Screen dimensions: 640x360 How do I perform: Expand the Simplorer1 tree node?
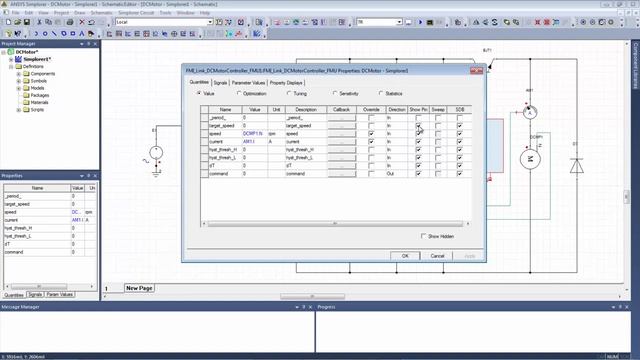[11, 59]
